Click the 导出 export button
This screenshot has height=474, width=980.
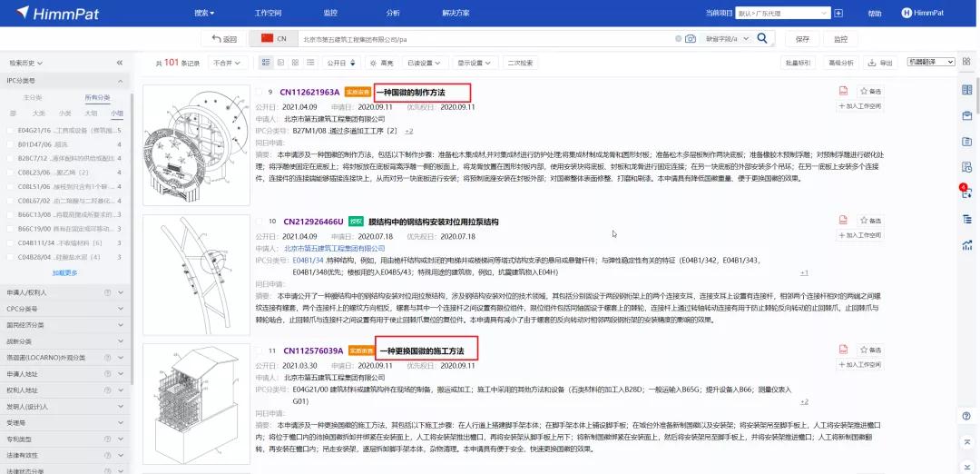tap(880, 63)
